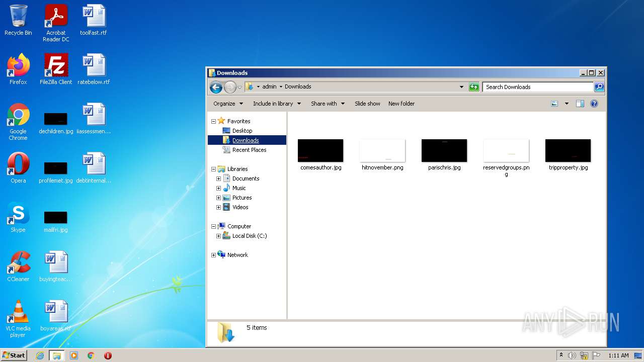Expand the Videos library node
This screenshot has height=362, width=644.
218,207
